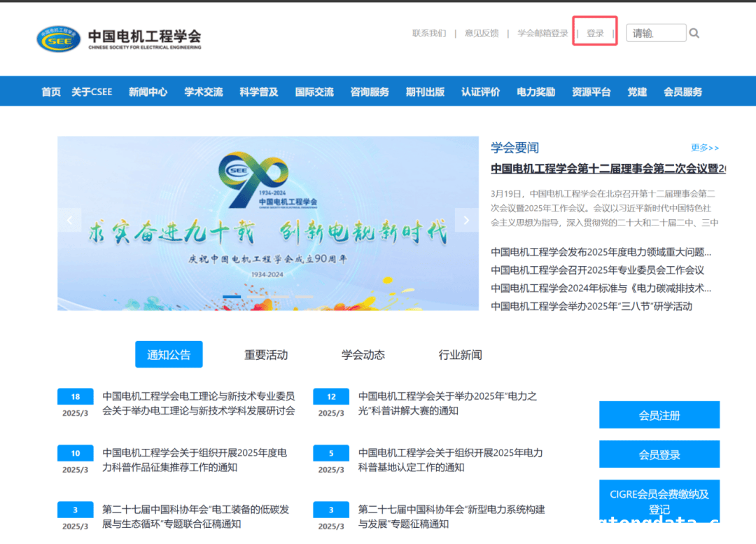
Task: Click the date badge 18 2025/3
Action: click(x=75, y=404)
